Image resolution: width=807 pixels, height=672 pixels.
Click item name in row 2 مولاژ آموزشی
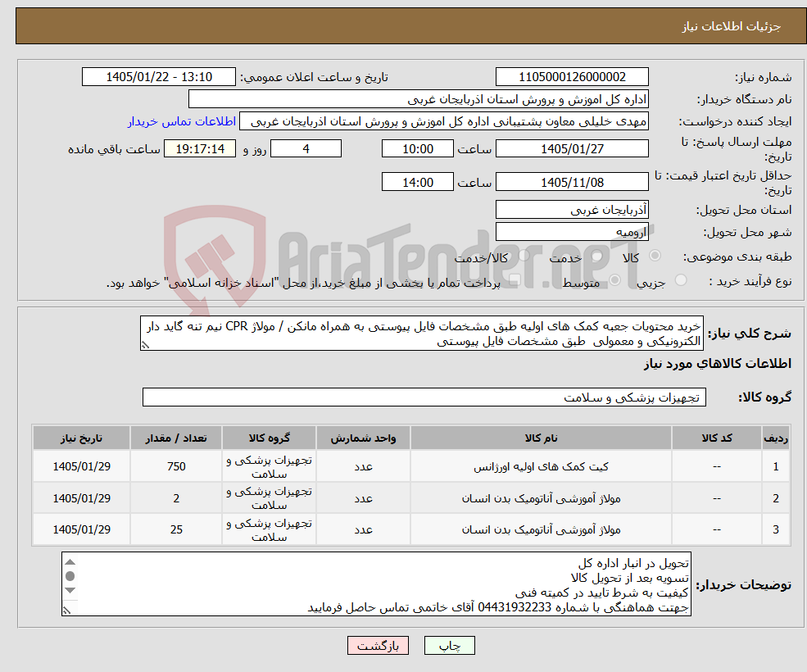click(x=541, y=498)
